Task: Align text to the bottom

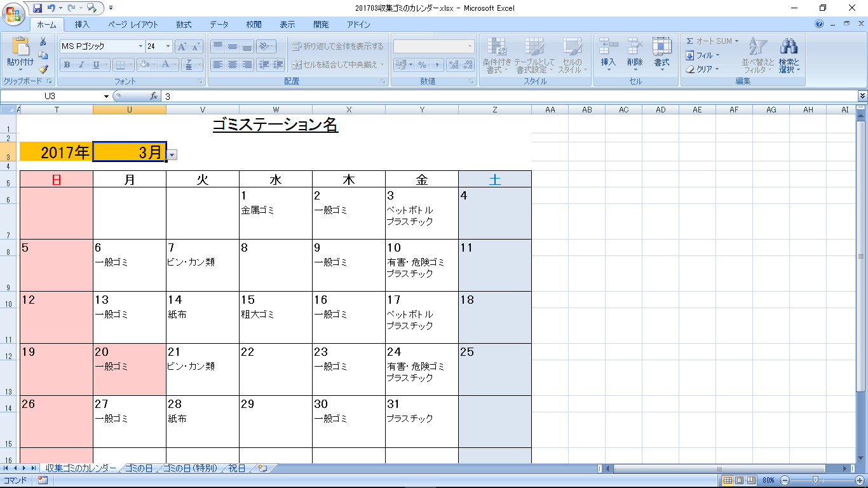Action: coord(247,46)
